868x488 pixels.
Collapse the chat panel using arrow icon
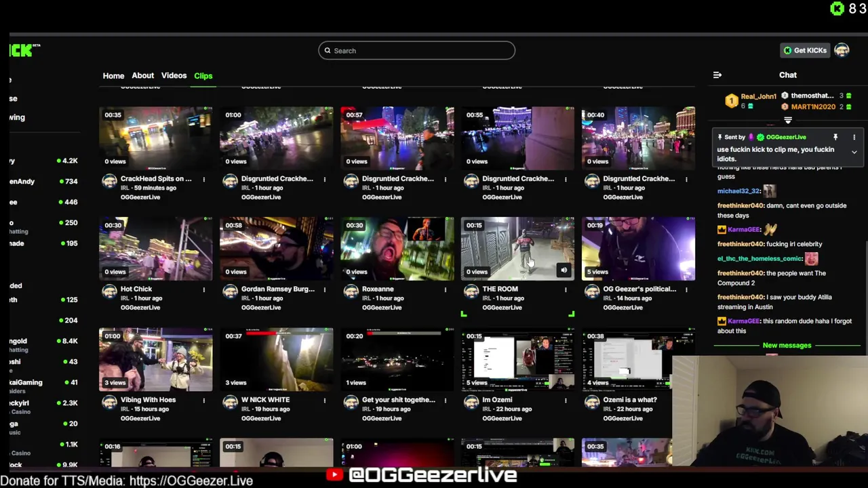717,75
